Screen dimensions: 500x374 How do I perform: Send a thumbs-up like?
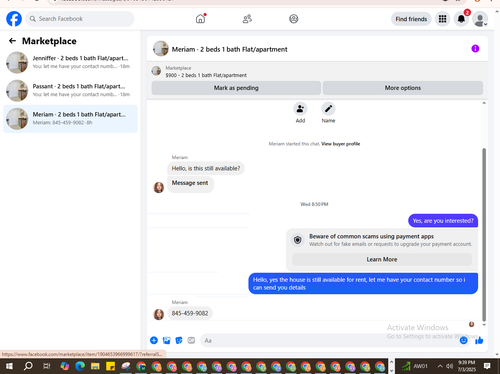(479, 340)
